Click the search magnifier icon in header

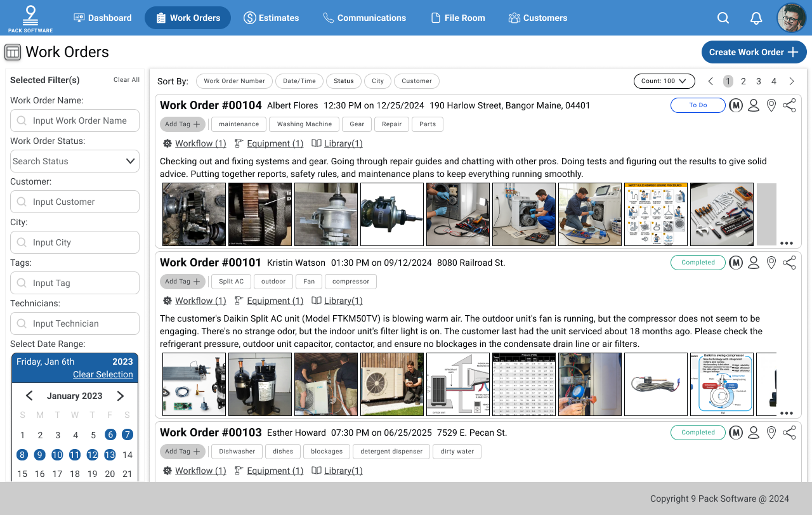(x=723, y=18)
